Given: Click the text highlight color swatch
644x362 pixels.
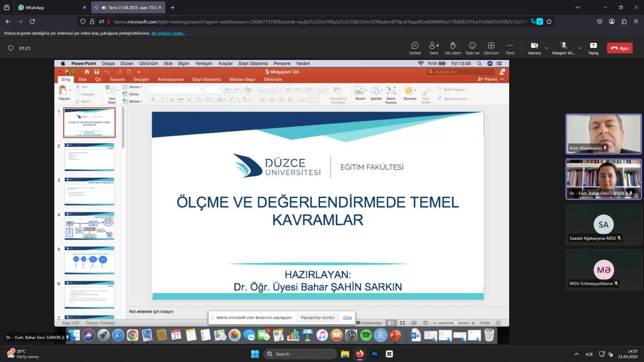Looking at the screenshot, I should pos(232,99).
